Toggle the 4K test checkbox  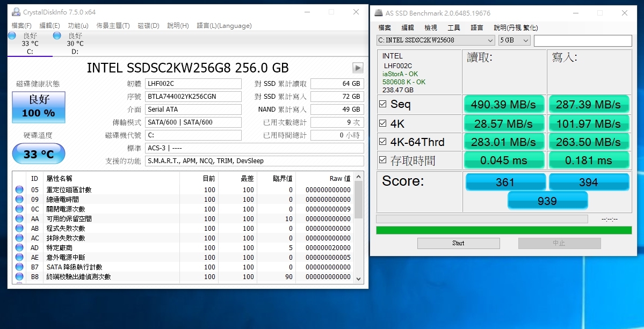383,123
